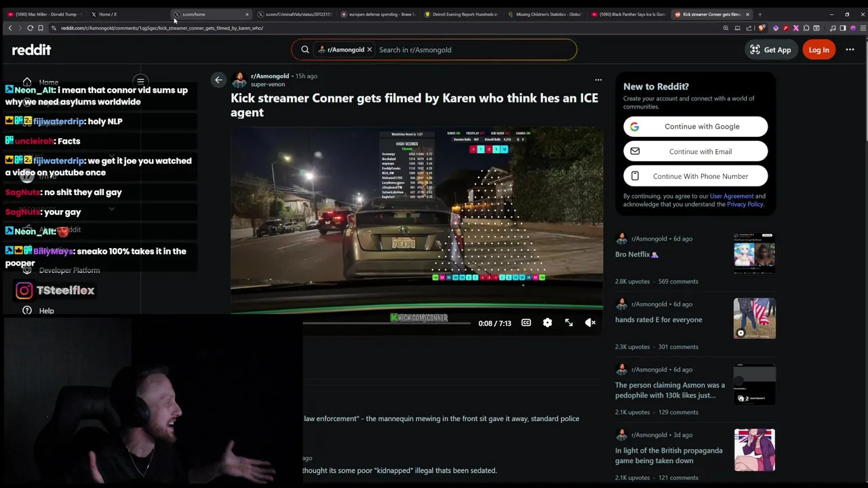Remove the r/Asmongold search filter chip

pos(369,49)
